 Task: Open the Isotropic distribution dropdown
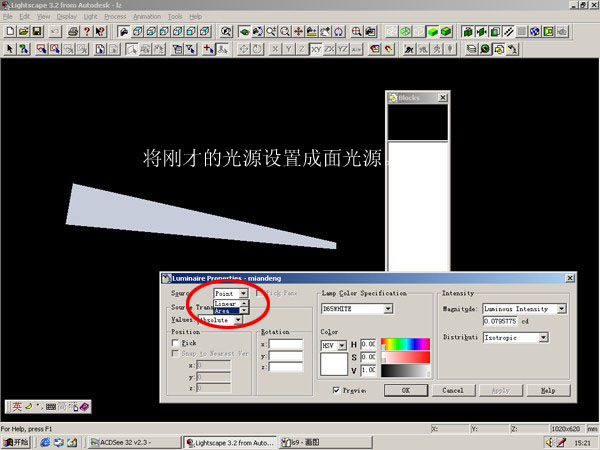(x=543, y=338)
